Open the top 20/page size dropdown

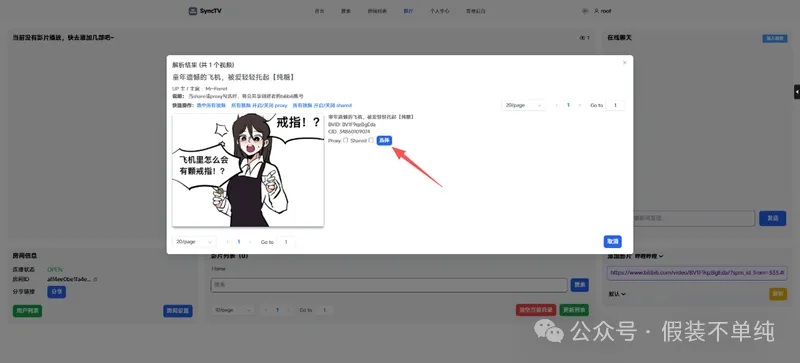click(524, 105)
